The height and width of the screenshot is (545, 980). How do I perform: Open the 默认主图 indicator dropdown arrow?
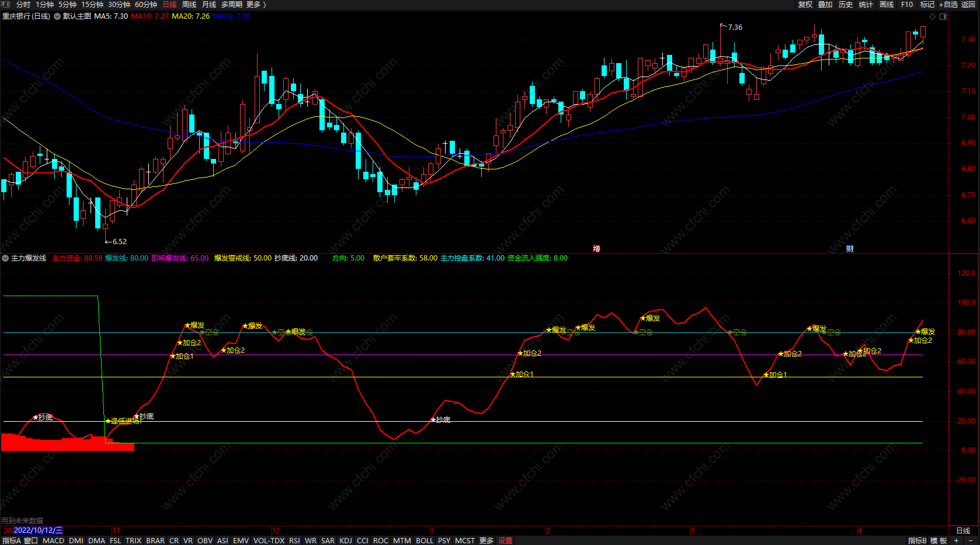coord(57,16)
